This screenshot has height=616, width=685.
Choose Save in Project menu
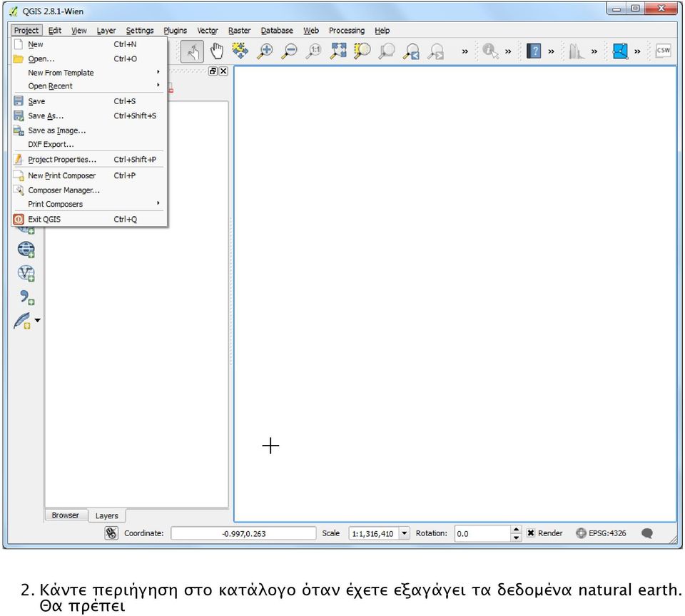pos(89,101)
